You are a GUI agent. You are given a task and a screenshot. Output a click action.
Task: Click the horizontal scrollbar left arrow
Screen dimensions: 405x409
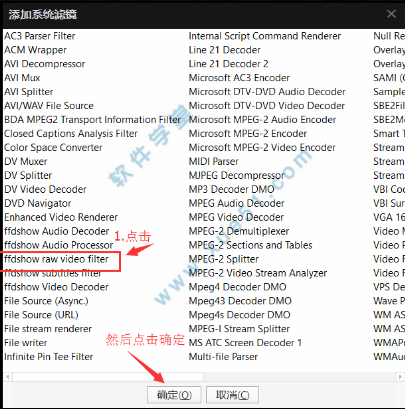(x=7, y=377)
